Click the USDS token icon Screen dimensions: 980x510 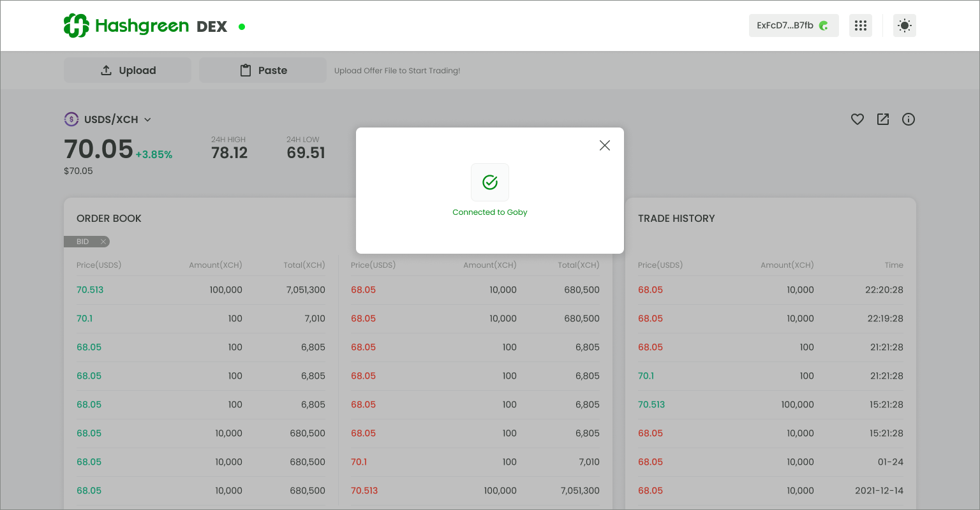(71, 119)
